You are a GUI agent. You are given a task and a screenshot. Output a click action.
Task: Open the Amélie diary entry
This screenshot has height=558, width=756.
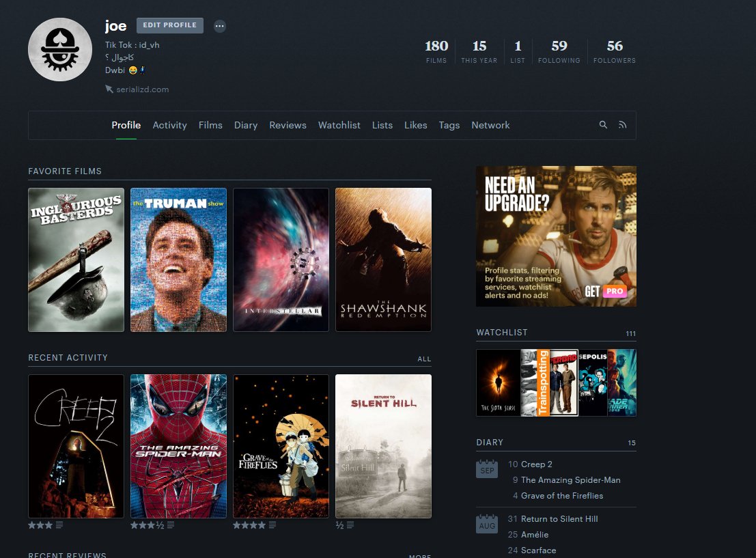(x=534, y=534)
